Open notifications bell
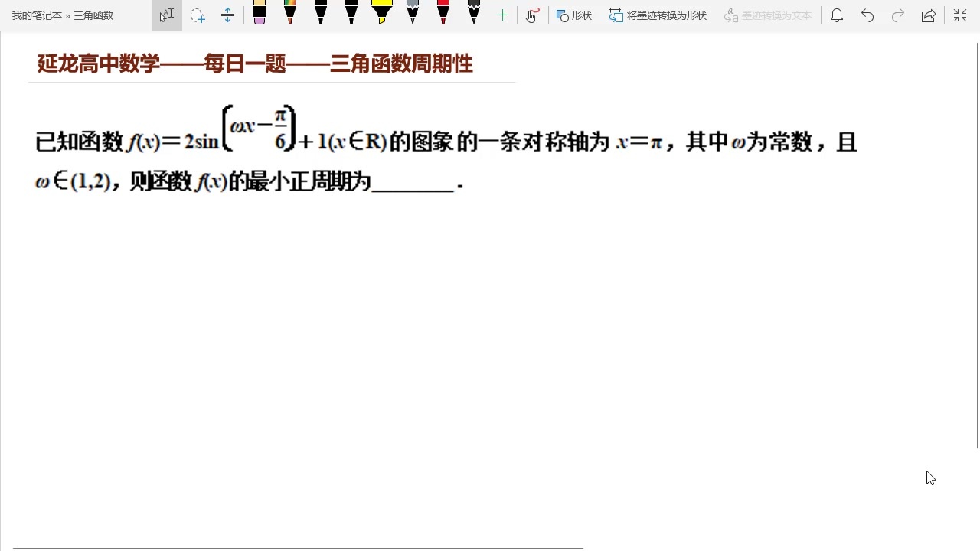 coord(837,15)
